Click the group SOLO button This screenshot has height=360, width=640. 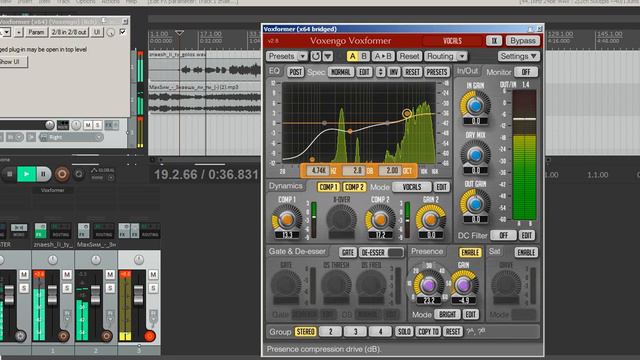pos(404,331)
